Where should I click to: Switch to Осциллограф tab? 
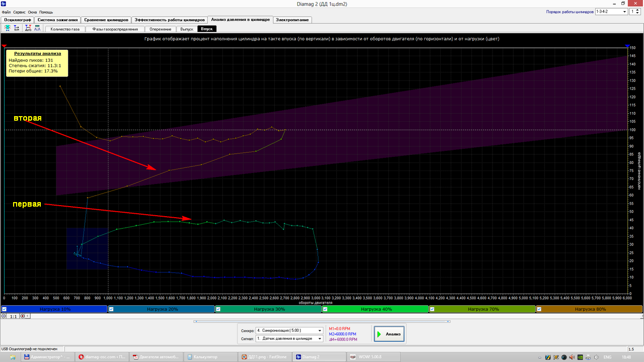pyautogui.click(x=18, y=20)
